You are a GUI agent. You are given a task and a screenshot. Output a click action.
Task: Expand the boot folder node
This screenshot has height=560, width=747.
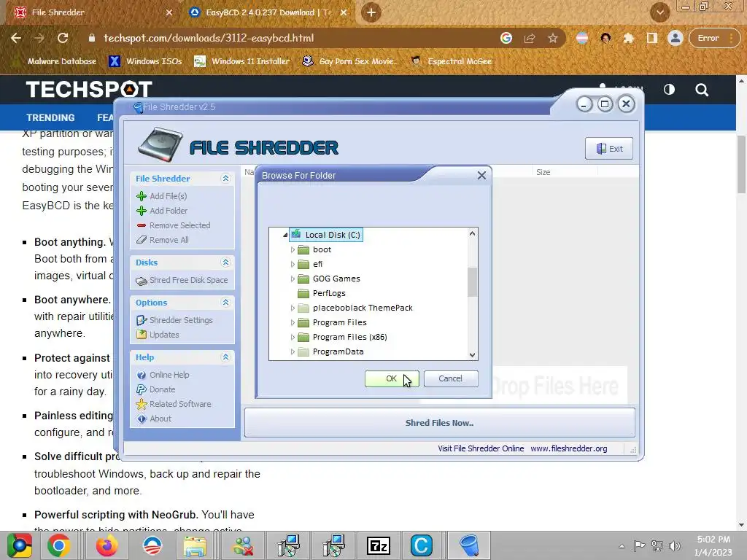tap(293, 250)
